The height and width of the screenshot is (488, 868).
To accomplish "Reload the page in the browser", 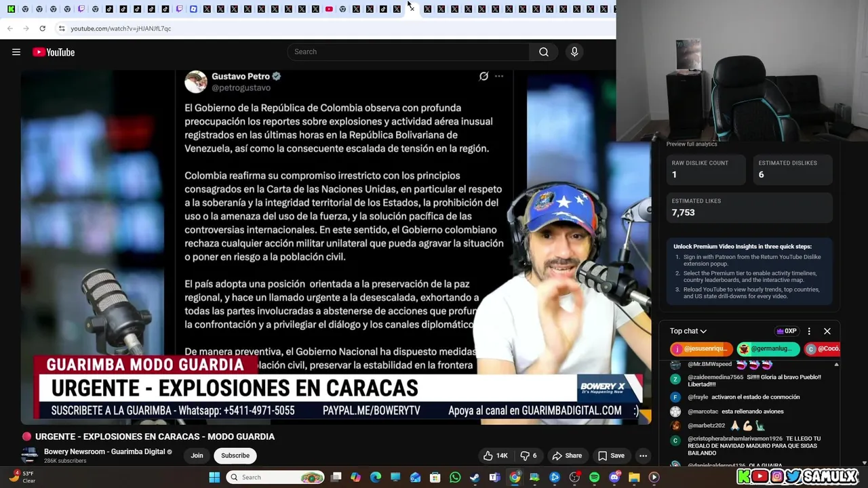I will [x=42, y=28].
